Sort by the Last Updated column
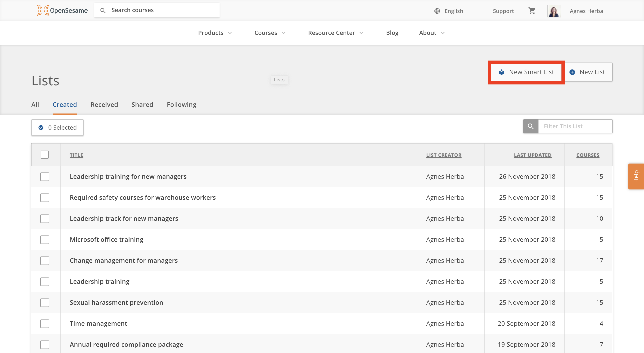This screenshot has height=353, width=644. point(532,155)
